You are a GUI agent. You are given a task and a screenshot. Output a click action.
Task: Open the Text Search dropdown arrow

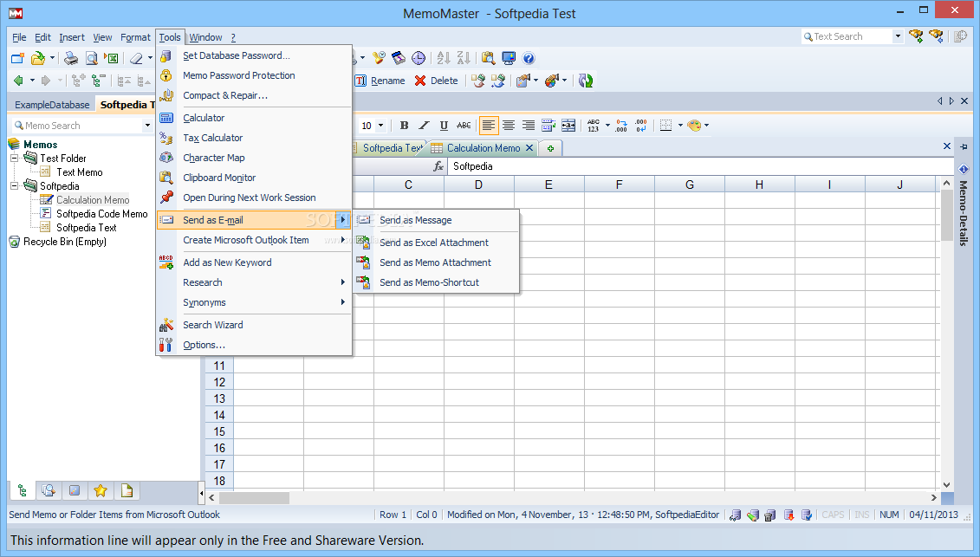899,36
